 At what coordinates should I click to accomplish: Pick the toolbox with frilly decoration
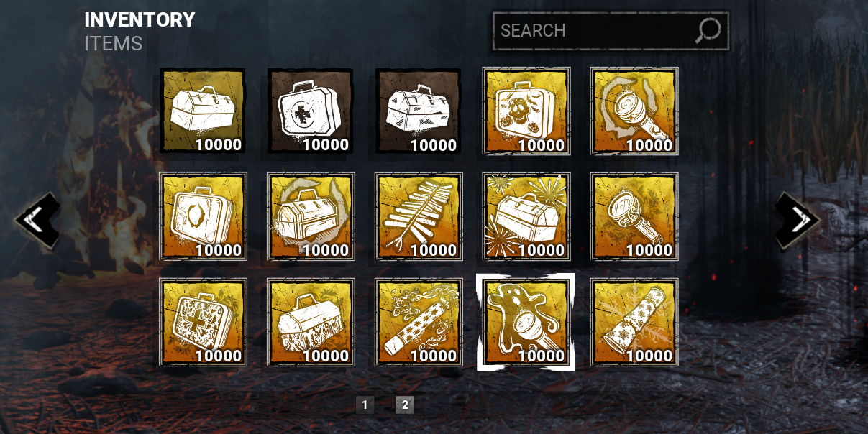(310, 322)
